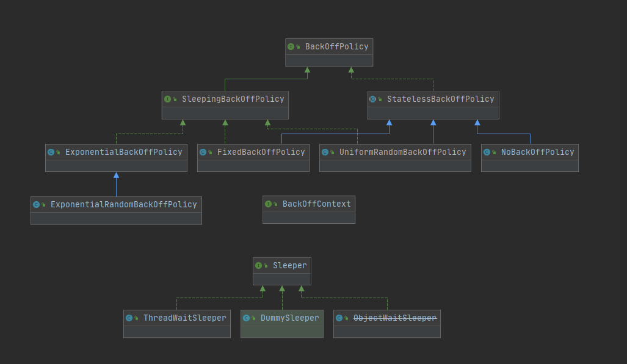627x364 pixels.
Task: Click the class icon of StatelessBackOffPolicy
Action: pyautogui.click(x=373, y=99)
